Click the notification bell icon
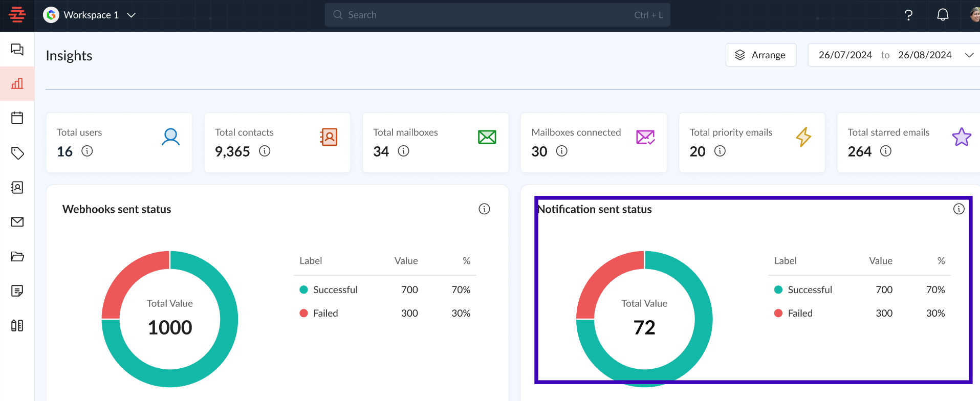Image resolution: width=980 pixels, height=401 pixels. [x=943, y=15]
